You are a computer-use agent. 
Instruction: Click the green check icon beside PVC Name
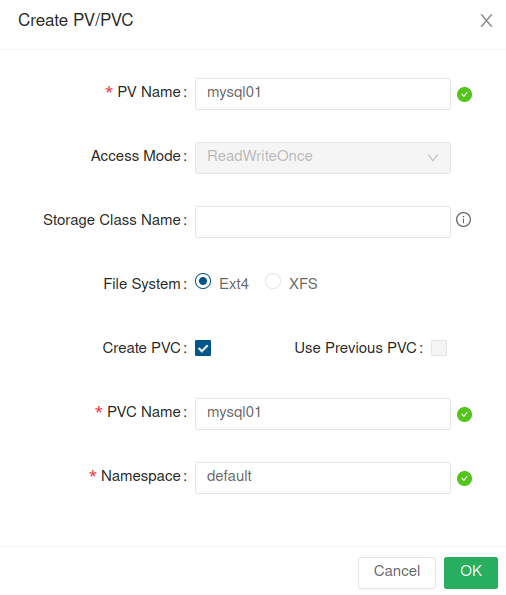click(x=464, y=414)
